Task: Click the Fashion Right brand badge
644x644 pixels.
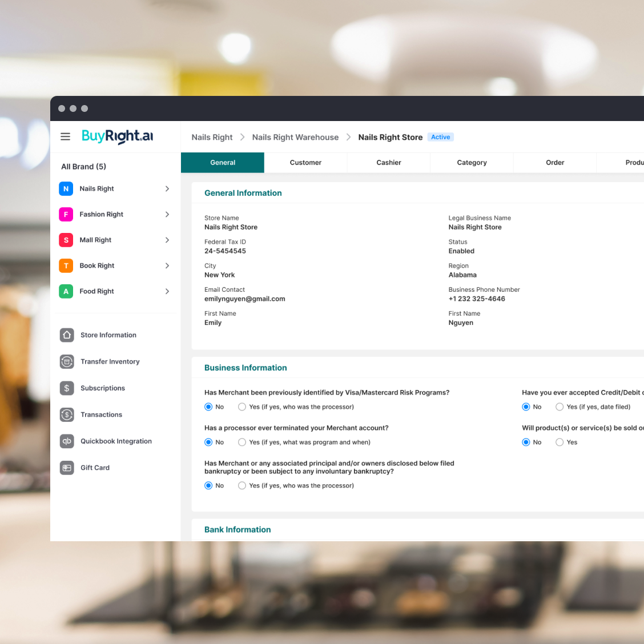Action: [66, 214]
